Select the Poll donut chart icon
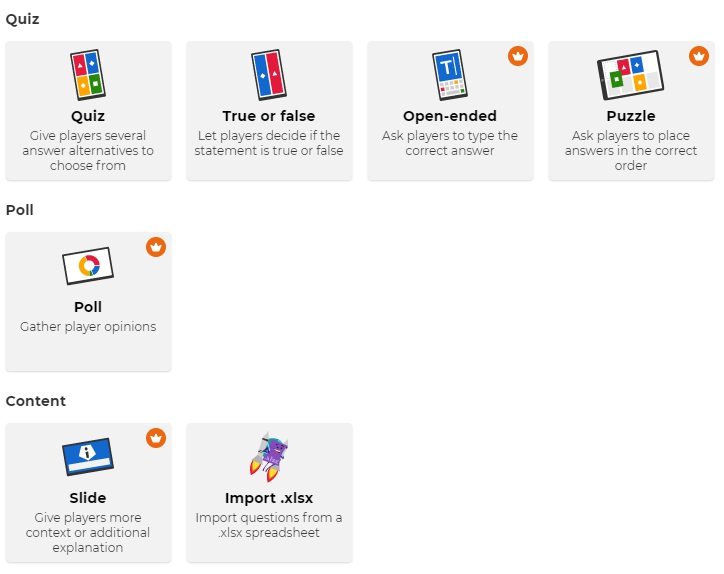Viewport: 724px width, 574px height. (88, 266)
